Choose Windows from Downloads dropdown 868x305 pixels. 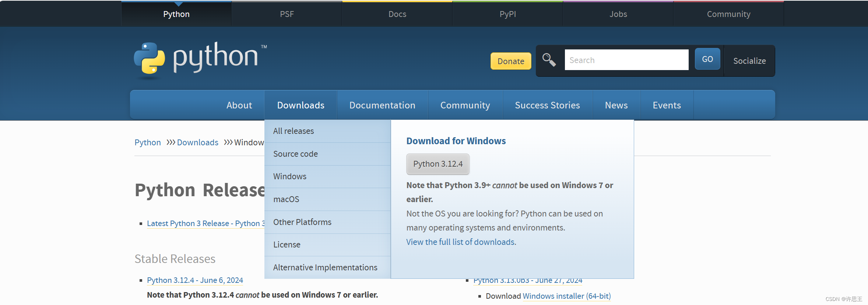[x=327, y=176]
